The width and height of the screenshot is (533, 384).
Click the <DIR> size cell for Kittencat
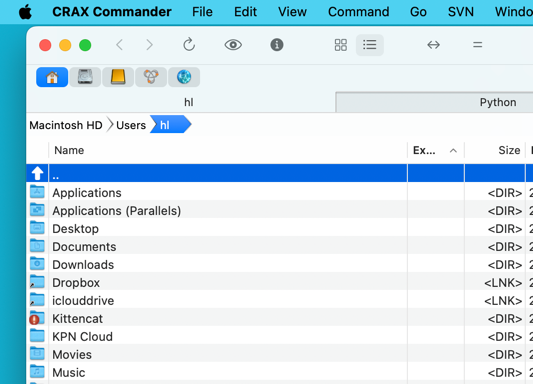(x=505, y=319)
